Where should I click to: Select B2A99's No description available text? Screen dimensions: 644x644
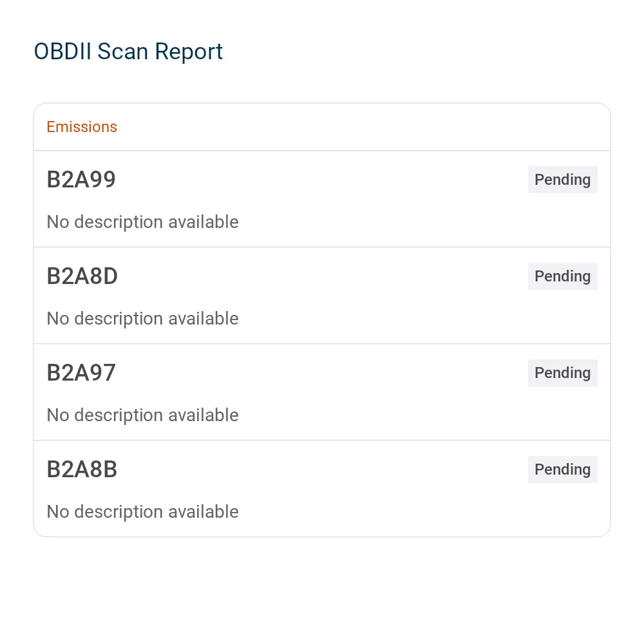[x=142, y=222]
